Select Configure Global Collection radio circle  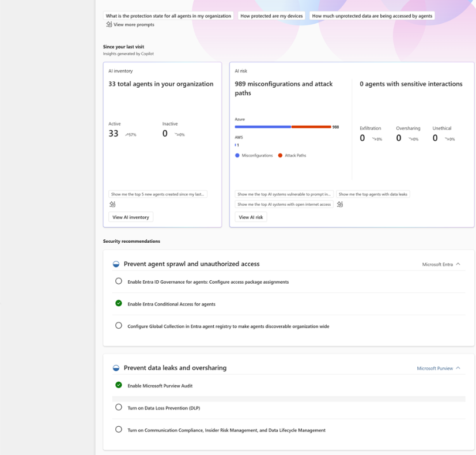119,325
